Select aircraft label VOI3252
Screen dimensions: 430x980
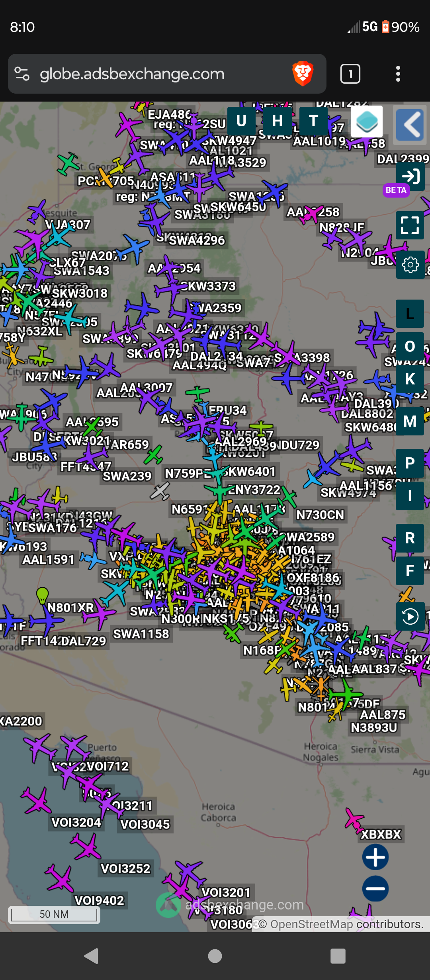[125, 868]
